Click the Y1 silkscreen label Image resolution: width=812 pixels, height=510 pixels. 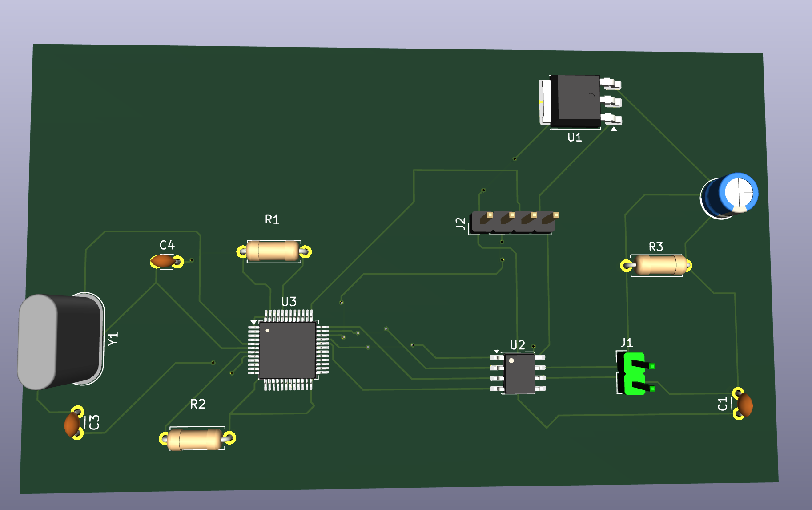[x=113, y=338]
